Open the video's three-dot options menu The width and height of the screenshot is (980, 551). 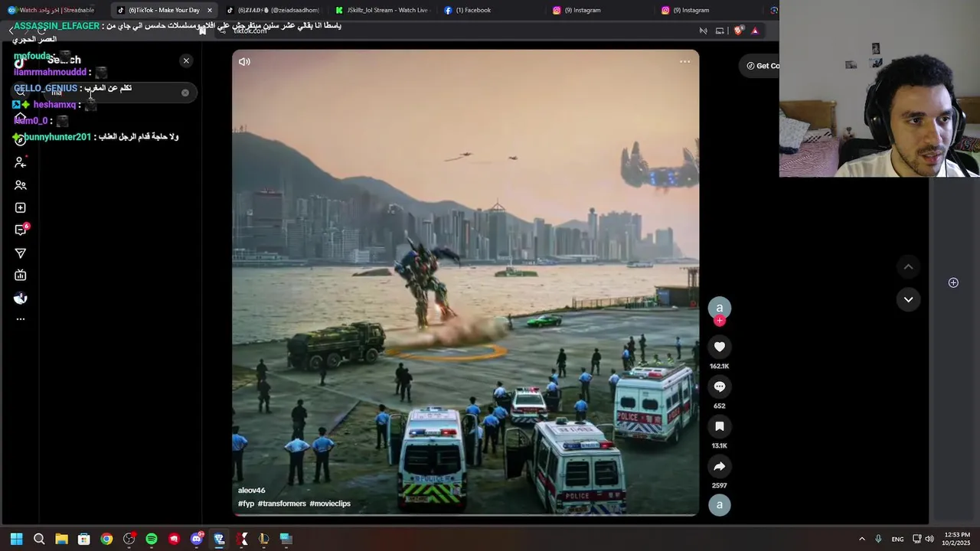tap(684, 62)
